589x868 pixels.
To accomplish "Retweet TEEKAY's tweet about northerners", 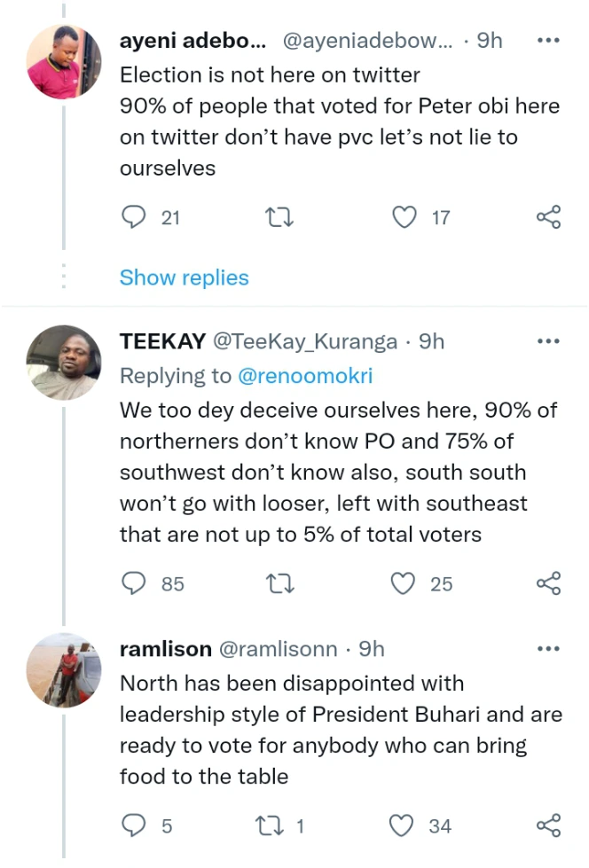I will click(x=279, y=583).
